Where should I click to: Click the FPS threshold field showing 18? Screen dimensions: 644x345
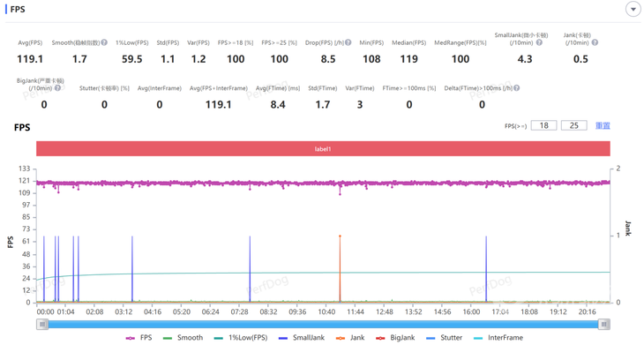point(543,125)
